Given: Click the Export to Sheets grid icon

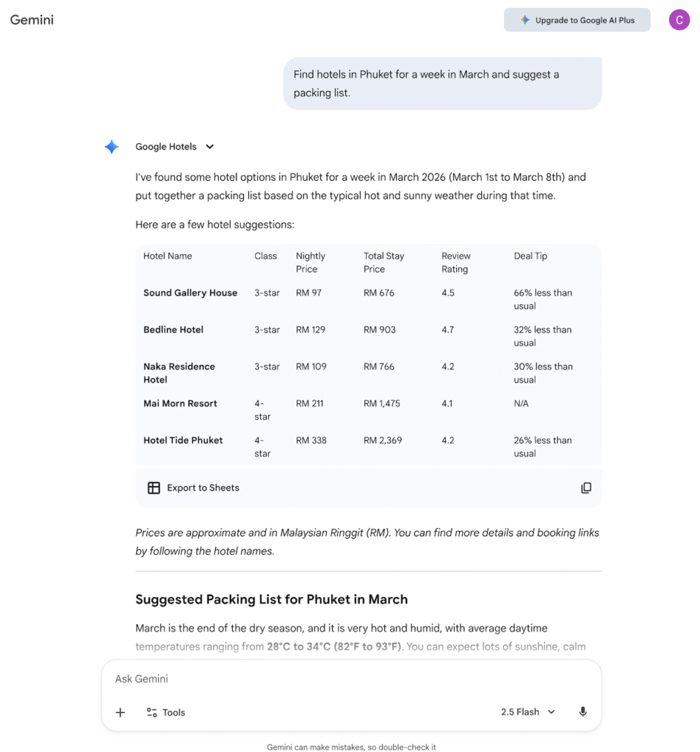Looking at the screenshot, I should coord(154,487).
